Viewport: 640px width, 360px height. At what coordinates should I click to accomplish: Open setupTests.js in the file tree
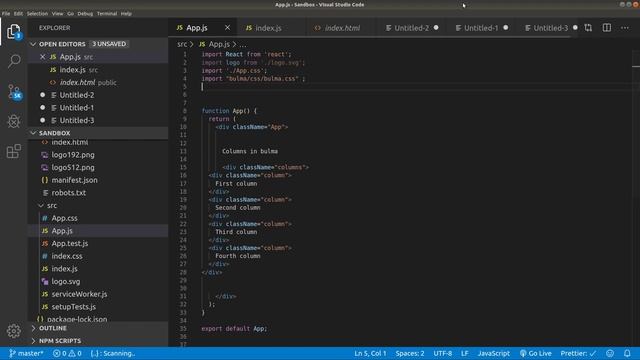[98, 307]
